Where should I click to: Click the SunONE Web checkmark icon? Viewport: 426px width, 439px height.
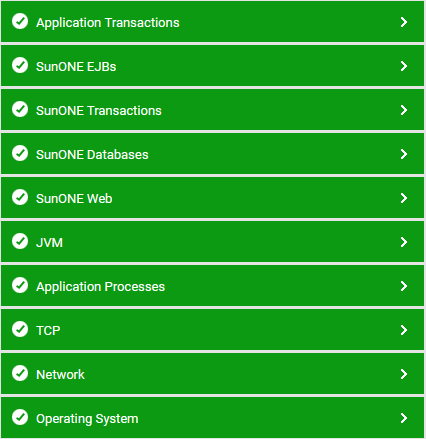click(x=20, y=197)
